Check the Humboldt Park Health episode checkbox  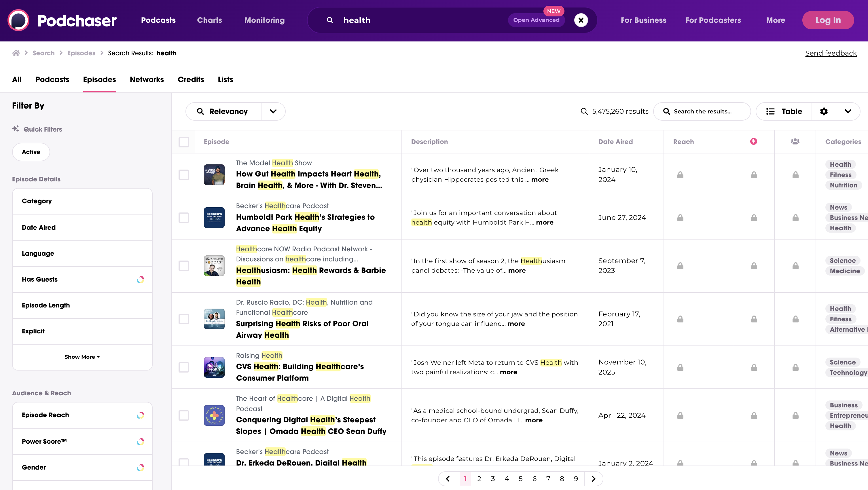(184, 218)
